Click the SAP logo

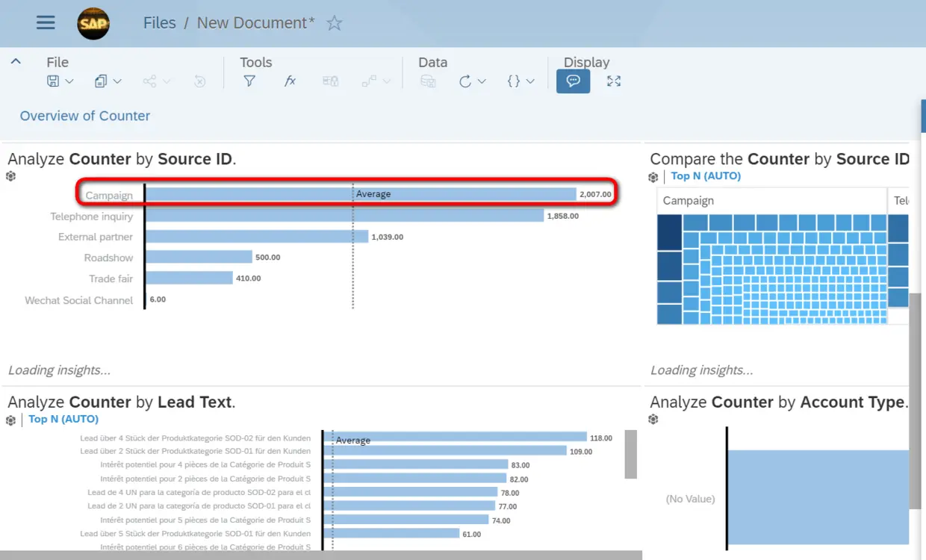(93, 24)
